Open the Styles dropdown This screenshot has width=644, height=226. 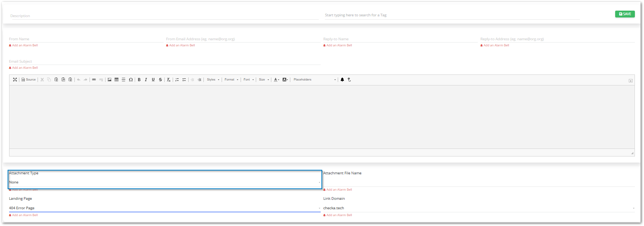point(213,80)
